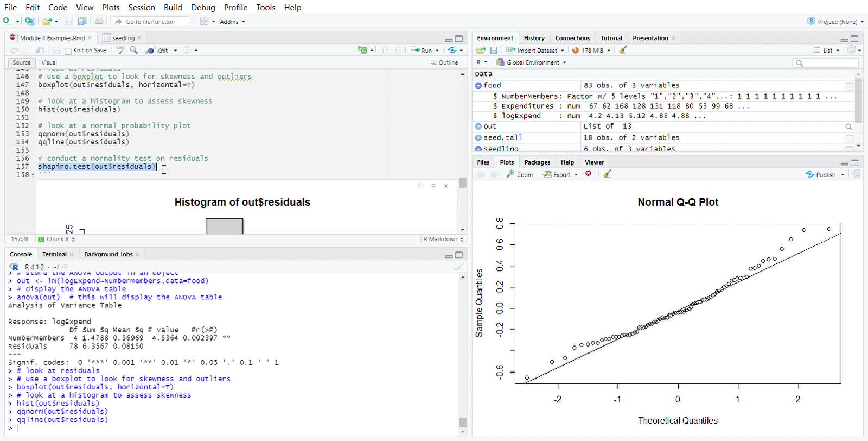Switch to the History tab
Viewport: 868px width, 441px height.
click(534, 38)
